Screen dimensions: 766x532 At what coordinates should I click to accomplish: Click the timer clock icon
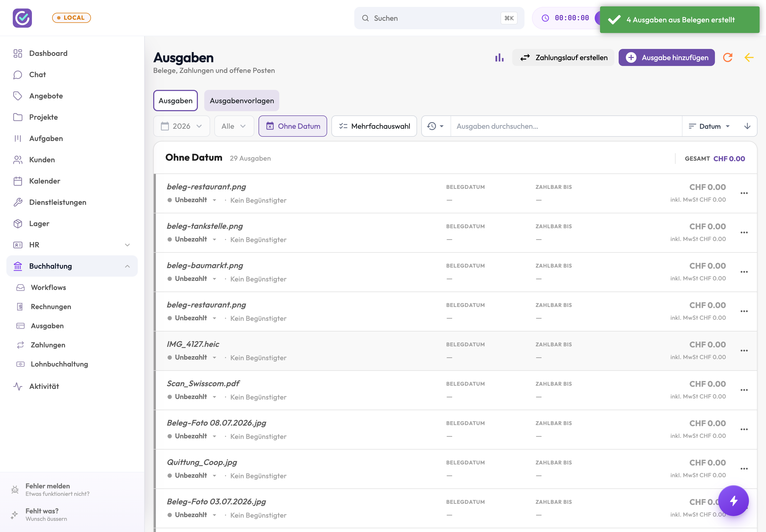point(545,18)
